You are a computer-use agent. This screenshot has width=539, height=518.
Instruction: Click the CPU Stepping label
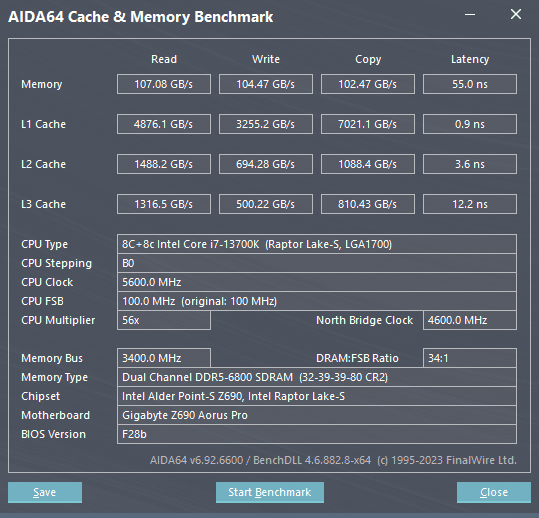56,264
